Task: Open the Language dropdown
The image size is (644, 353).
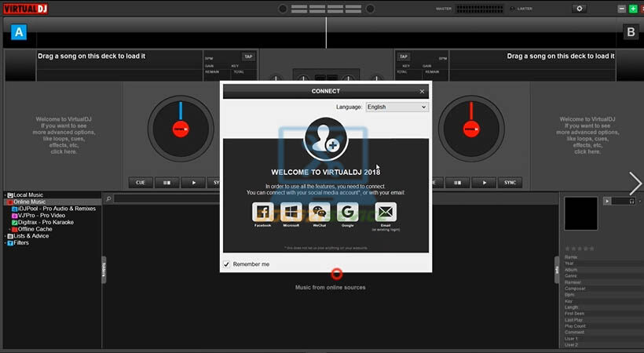Action: click(x=397, y=107)
